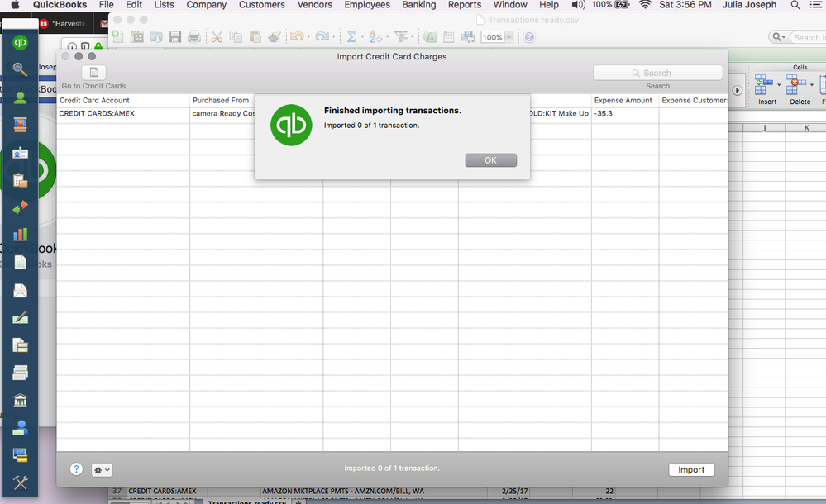Open the 100% zoom combo box in Excel
The height and width of the screenshot is (504, 826).
(x=497, y=37)
